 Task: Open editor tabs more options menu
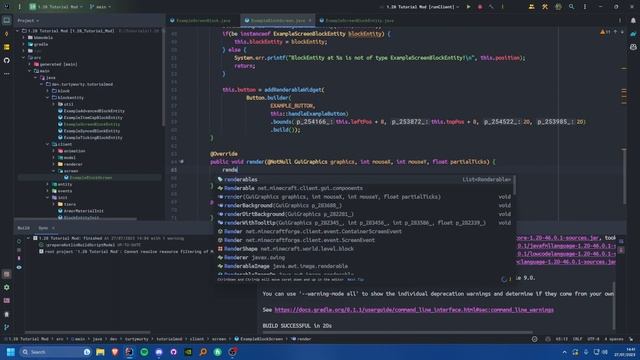click(x=620, y=20)
